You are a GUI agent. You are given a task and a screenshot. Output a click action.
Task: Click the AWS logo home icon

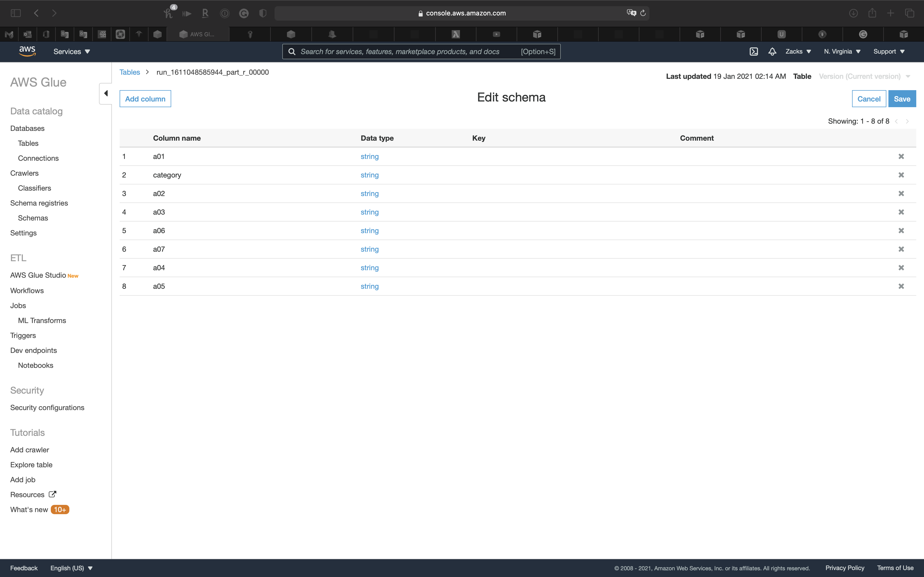pos(28,51)
